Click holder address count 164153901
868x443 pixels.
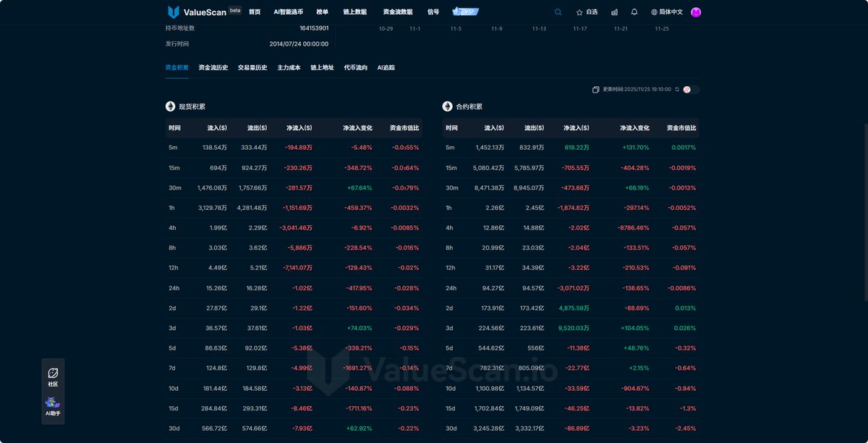[x=314, y=28]
